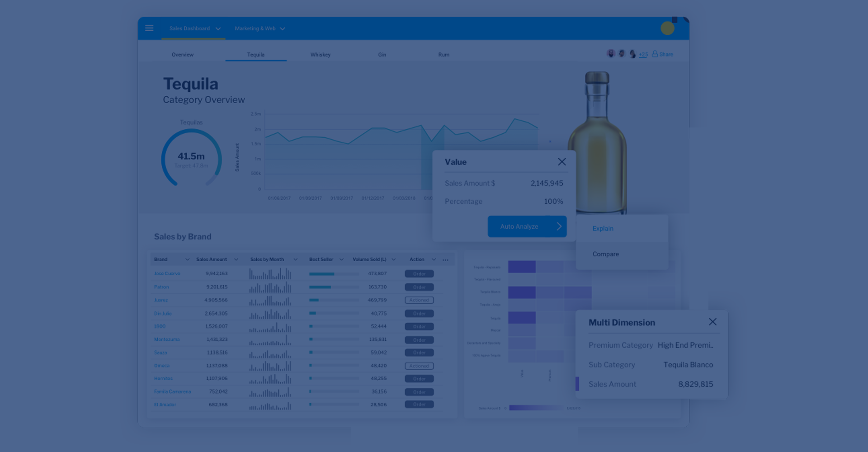Switch to the Whiskey tab
The width and height of the screenshot is (868, 452).
(320, 55)
